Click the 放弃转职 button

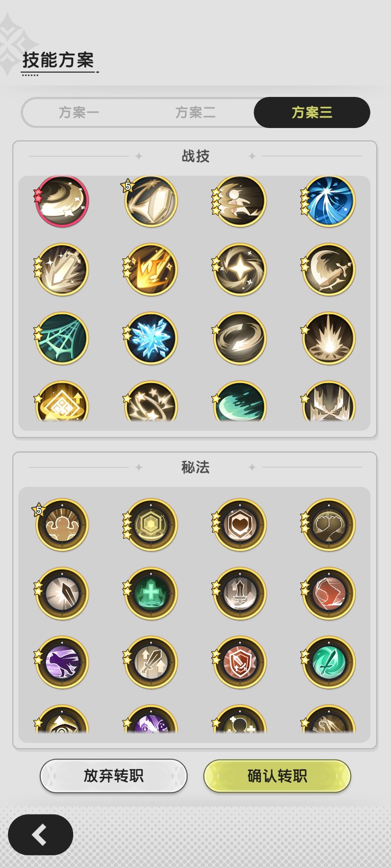tap(113, 776)
